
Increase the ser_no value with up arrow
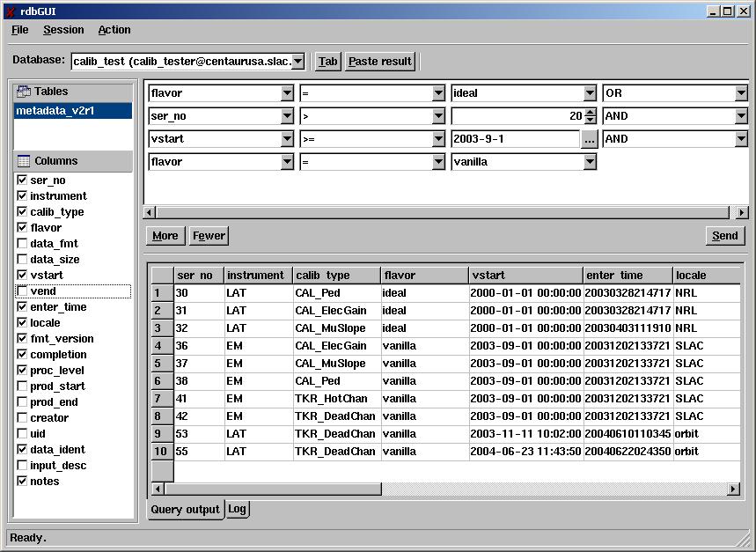[590, 112]
